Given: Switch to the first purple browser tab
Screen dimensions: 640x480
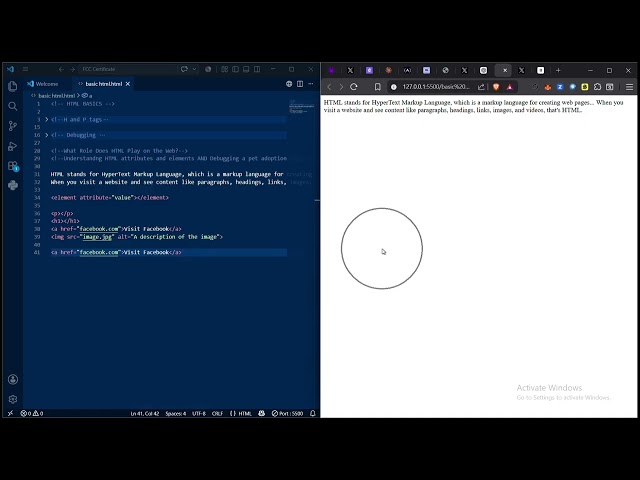Looking at the screenshot, I should (x=331, y=70).
